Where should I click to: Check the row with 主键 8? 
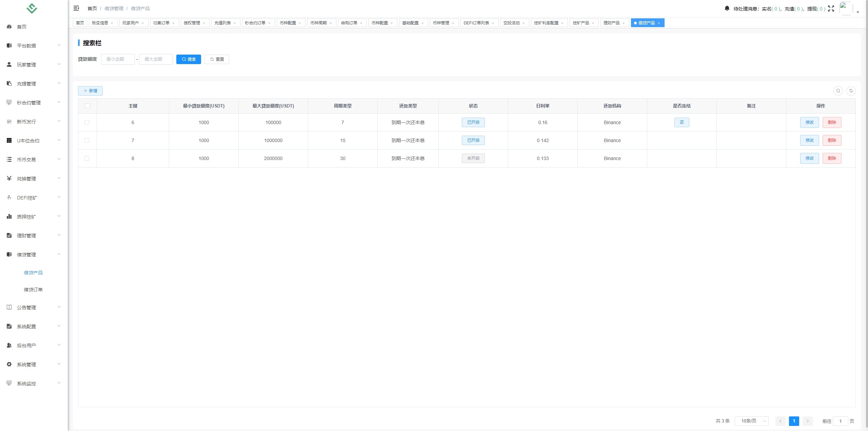click(87, 158)
